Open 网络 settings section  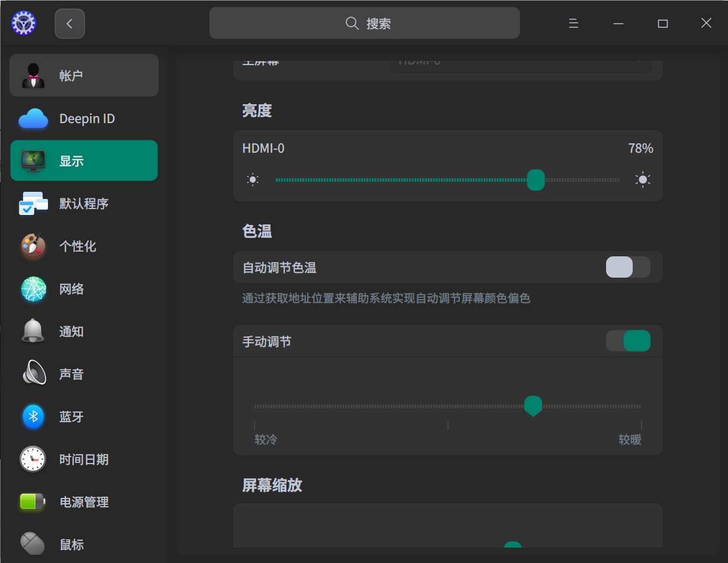(x=84, y=289)
